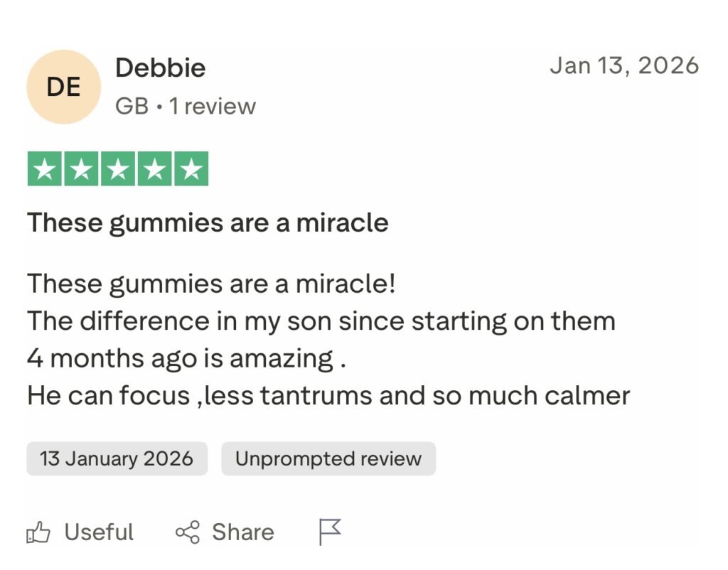Click the thumbs-up Useful icon
The height and width of the screenshot is (570, 728).
pos(38,532)
